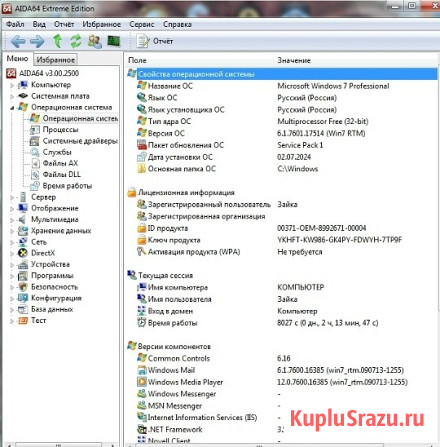Click the Пакет обновления ОС icon

tap(142, 145)
